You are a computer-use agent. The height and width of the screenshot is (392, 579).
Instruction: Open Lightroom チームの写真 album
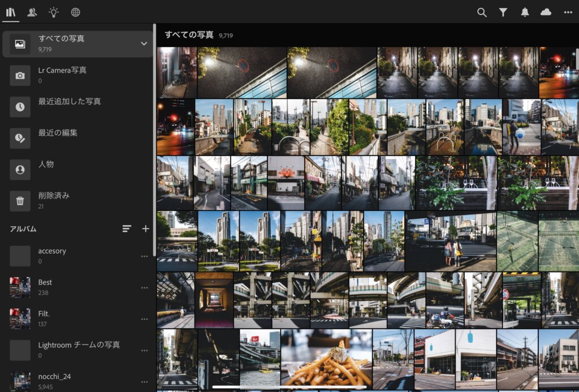pyautogui.click(x=77, y=350)
